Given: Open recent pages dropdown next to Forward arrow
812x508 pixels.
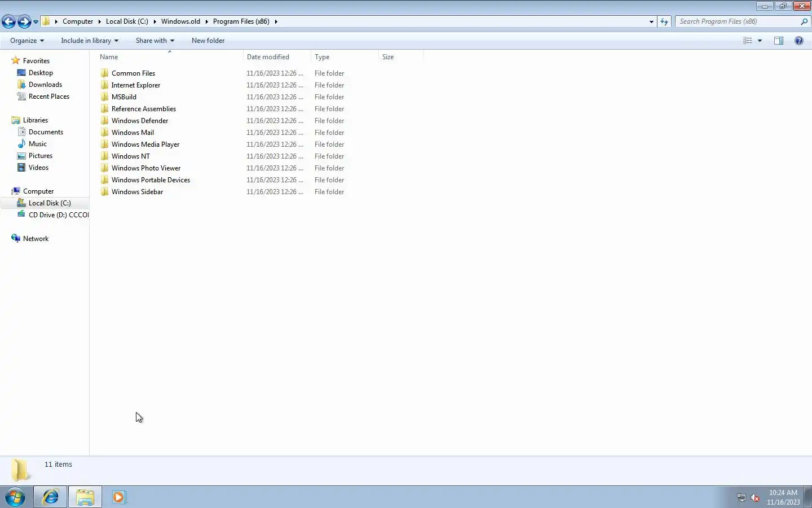Looking at the screenshot, I should [36, 22].
